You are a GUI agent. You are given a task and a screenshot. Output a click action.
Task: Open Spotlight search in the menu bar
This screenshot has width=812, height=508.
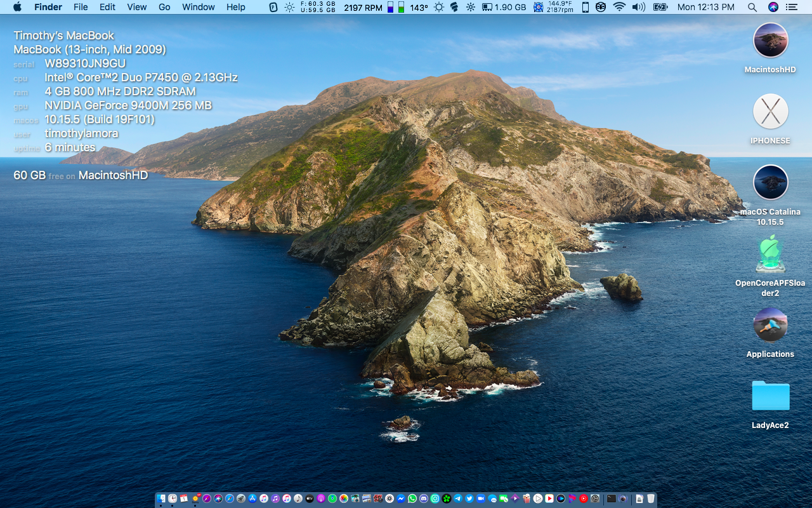752,7
